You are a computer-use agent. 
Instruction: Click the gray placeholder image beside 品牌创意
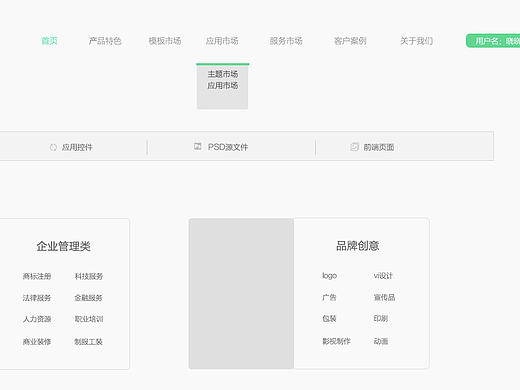coord(241,294)
